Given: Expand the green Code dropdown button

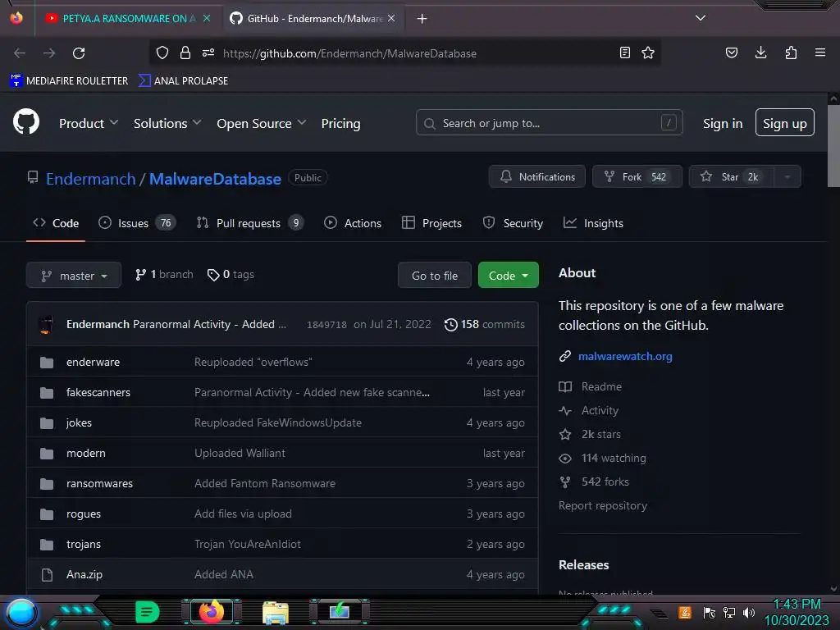Looking at the screenshot, I should 509,276.
